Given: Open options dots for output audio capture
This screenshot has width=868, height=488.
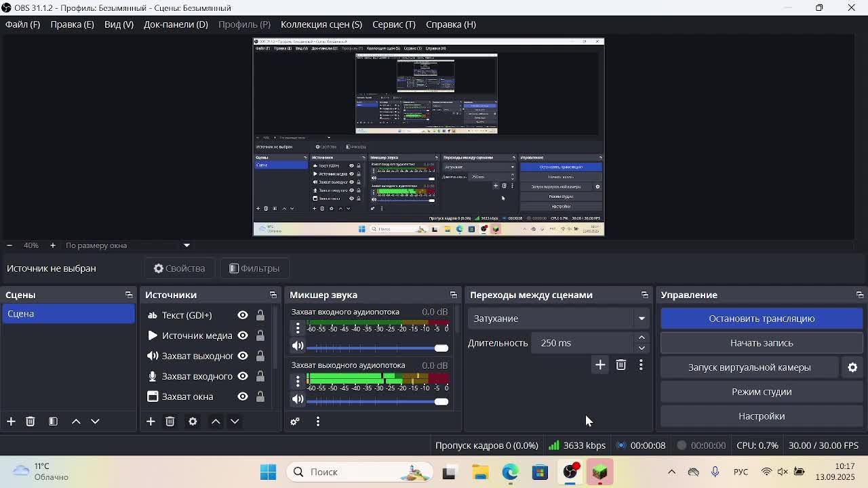Looking at the screenshot, I should pos(298,382).
